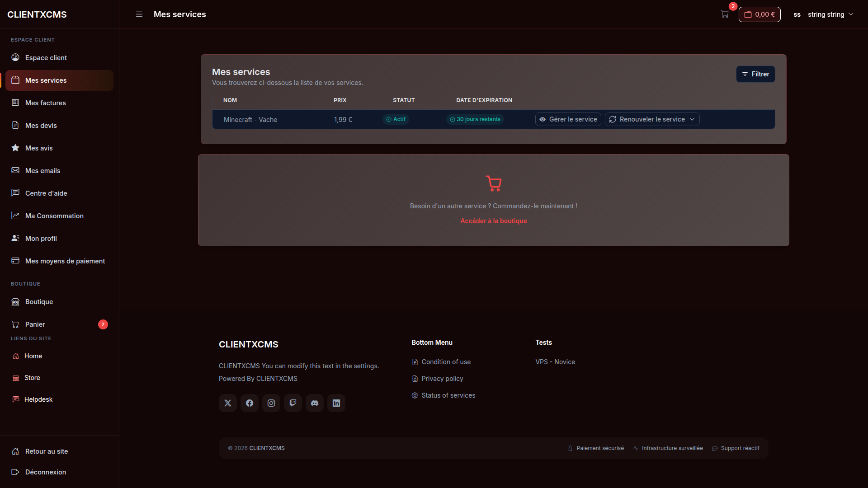Open Mes avis in the sidebar
Viewport: 868px width, 488px height.
pos(59,148)
